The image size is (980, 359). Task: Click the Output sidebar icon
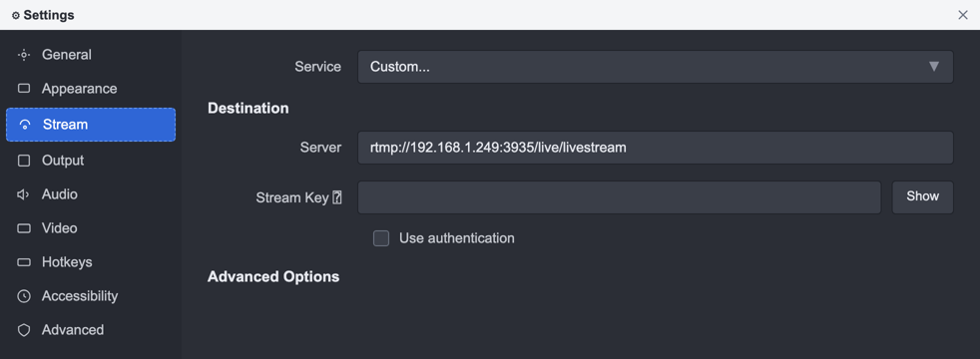tap(24, 162)
